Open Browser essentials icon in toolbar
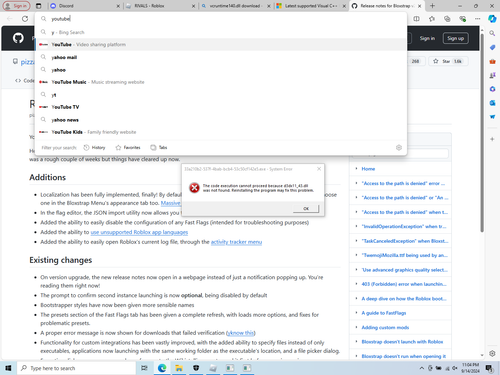Screen dimensions: 500x375 [463, 19]
